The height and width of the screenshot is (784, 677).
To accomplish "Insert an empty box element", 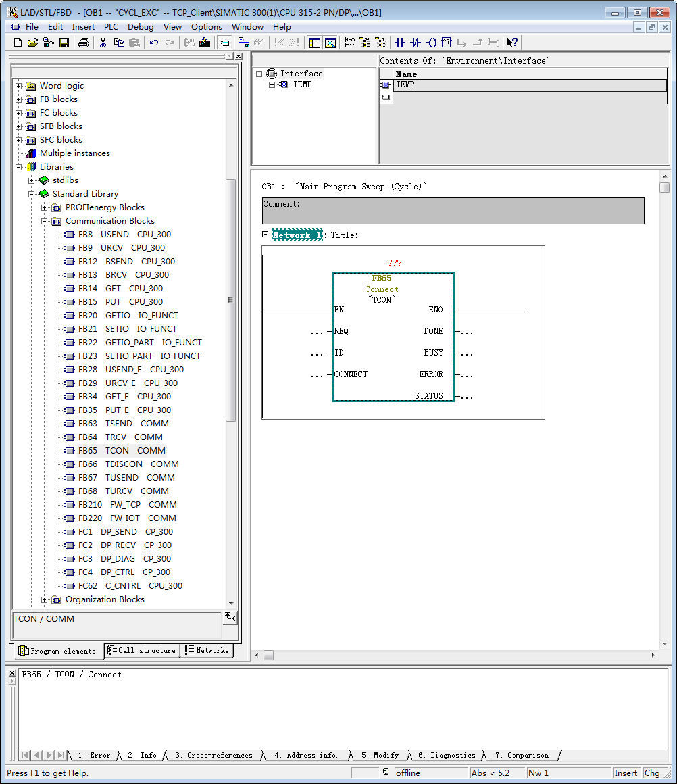I will [447, 43].
